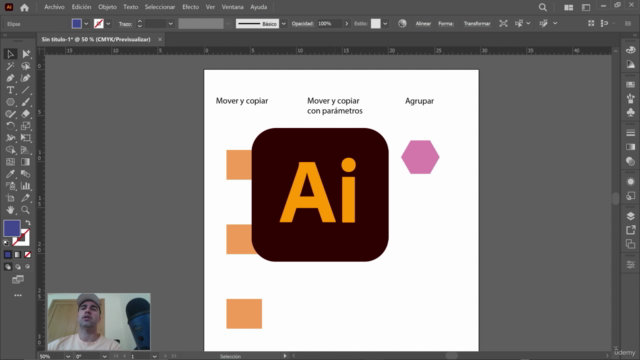
Task: Select the Lasso tool
Action: (26, 66)
